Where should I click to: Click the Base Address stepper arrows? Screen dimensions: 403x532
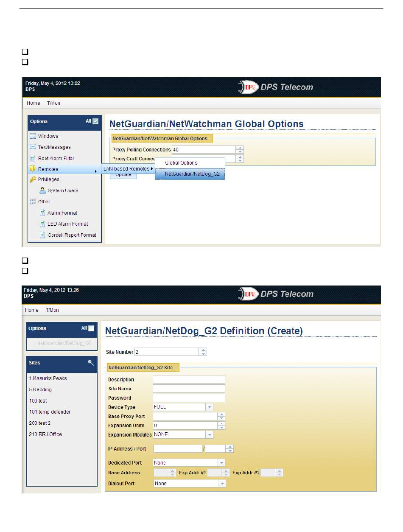[173, 473]
